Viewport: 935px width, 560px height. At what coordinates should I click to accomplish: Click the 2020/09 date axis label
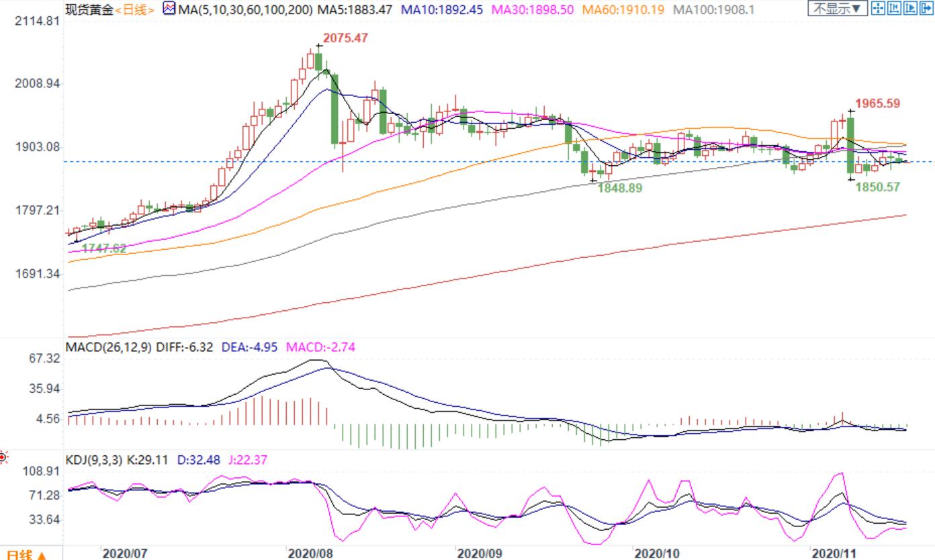click(x=479, y=553)
